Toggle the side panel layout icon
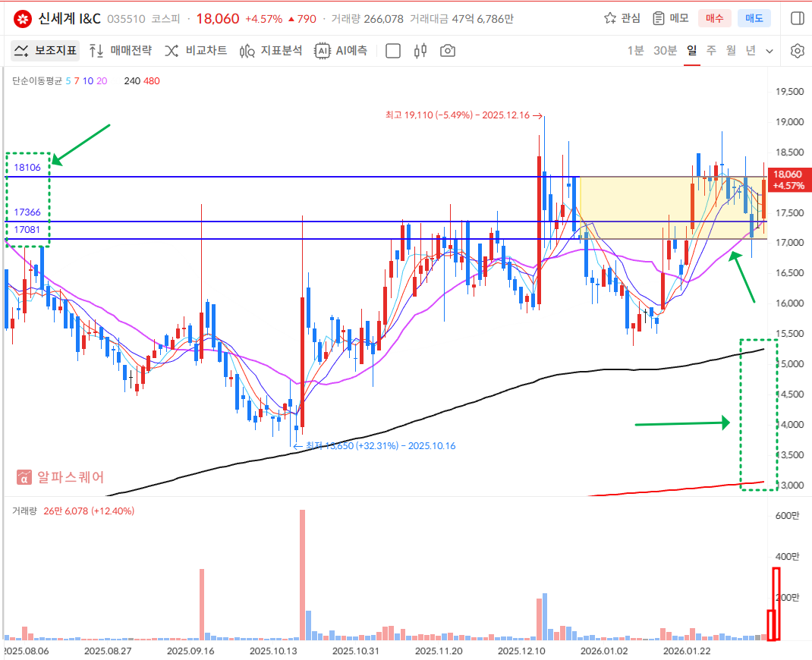The image size is (812, 660). pos(797,18)
